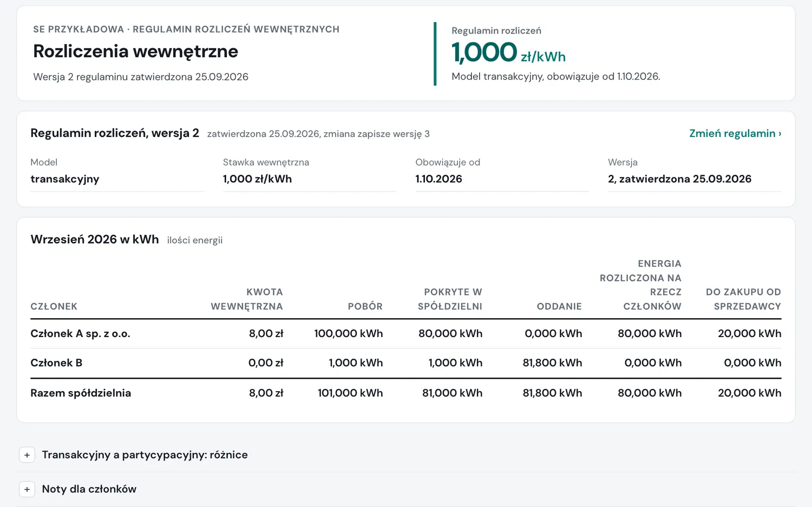Click the Członek column header
The height and width of the screenshot is (507, 812).
click(x=54, y=306)
